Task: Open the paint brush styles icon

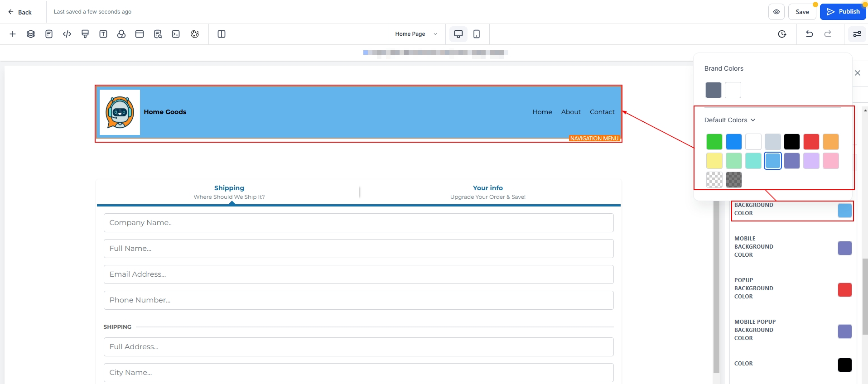Action: [x=85, y=34]
